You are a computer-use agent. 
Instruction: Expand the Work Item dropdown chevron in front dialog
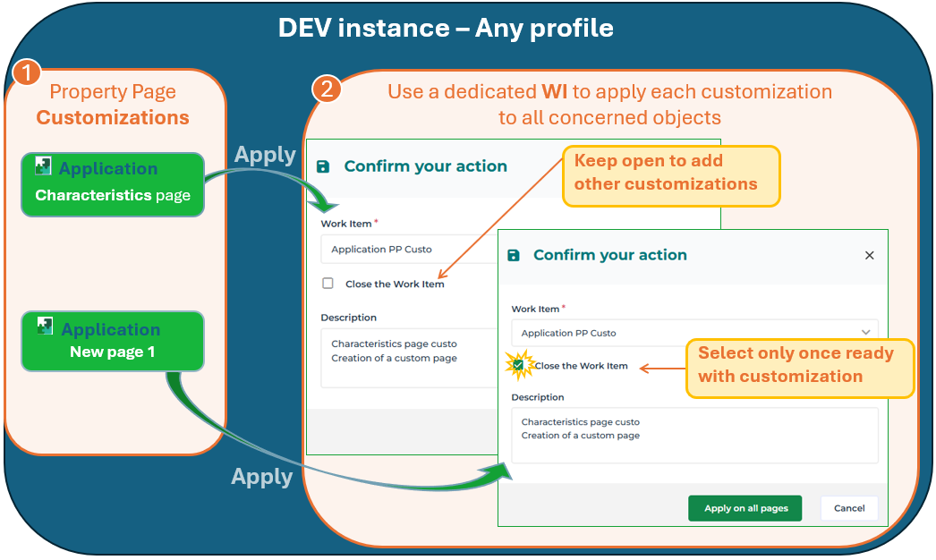[865, 333]
